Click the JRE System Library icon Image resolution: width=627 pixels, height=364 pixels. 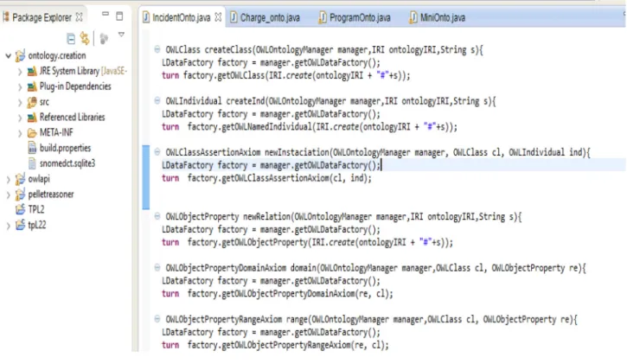(x=32, y=72)
